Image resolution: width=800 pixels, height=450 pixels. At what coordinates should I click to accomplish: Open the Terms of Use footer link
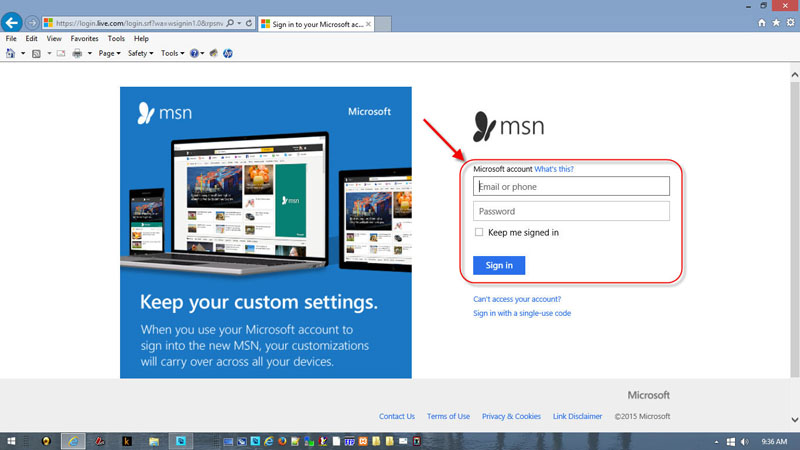(x=448, y=416)
